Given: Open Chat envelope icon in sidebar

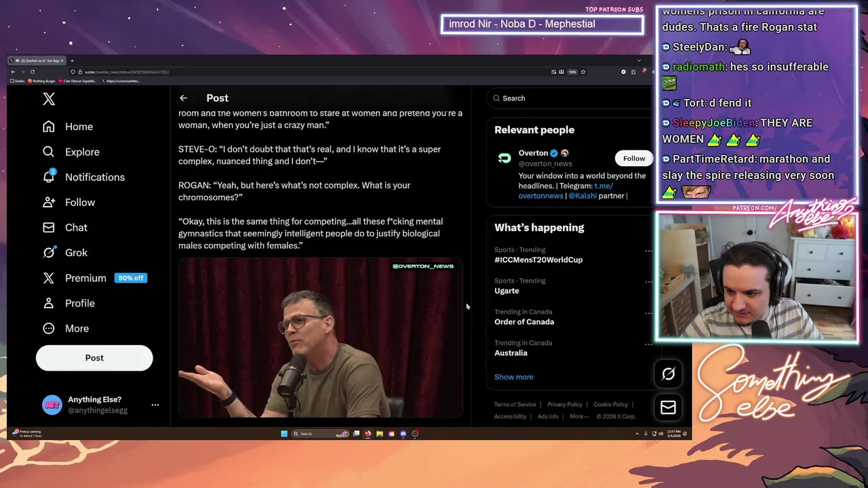Looking at the screenshot, I should coord(49,227).
